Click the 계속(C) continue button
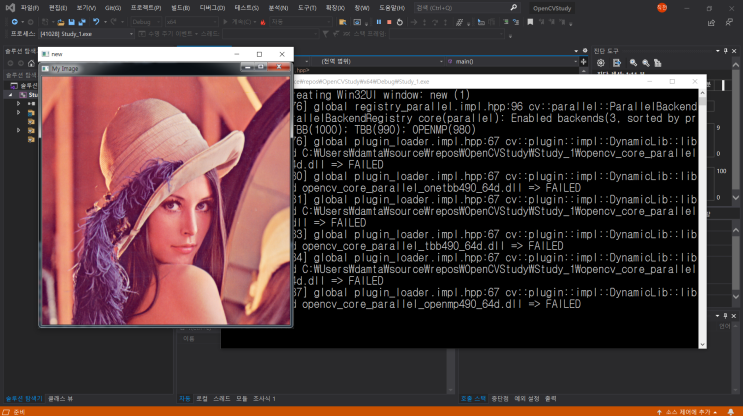This screenshot has width=743, height=416. 238,22
